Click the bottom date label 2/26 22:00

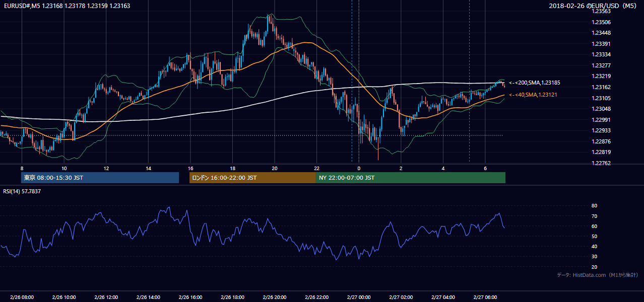[316, 297]
